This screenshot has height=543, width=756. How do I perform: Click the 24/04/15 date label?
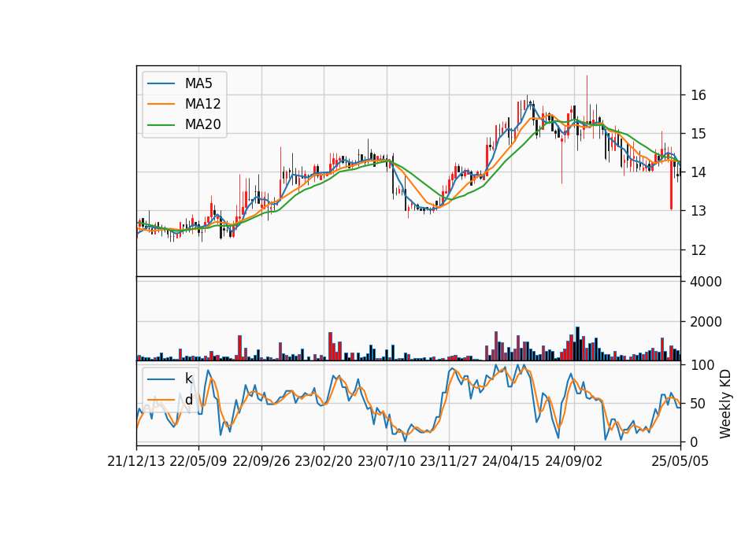[511, 462]
